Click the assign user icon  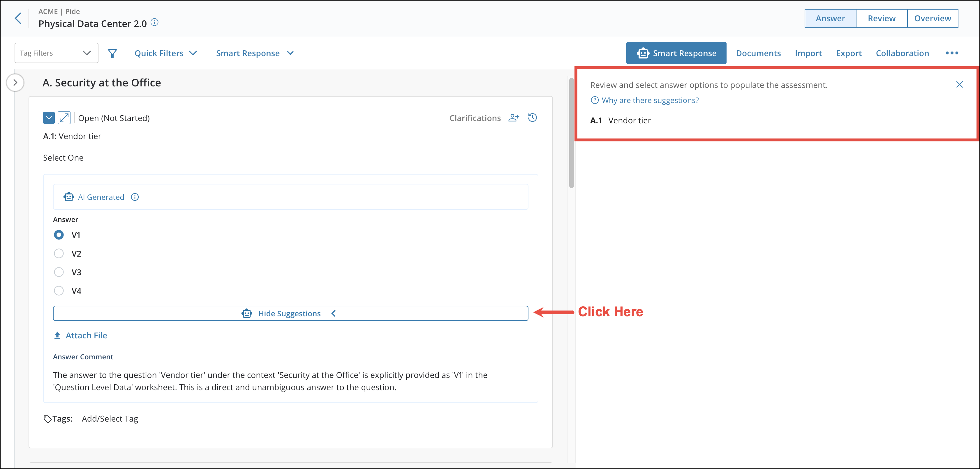tap(514, 118)
